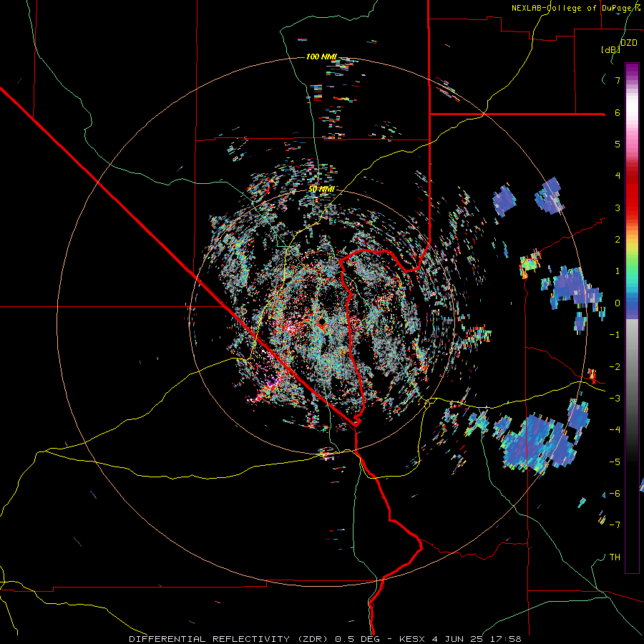This screenshot has height=644, width=644.
Task: Click the "-4" value on color scale
Action: click(615, 429)
